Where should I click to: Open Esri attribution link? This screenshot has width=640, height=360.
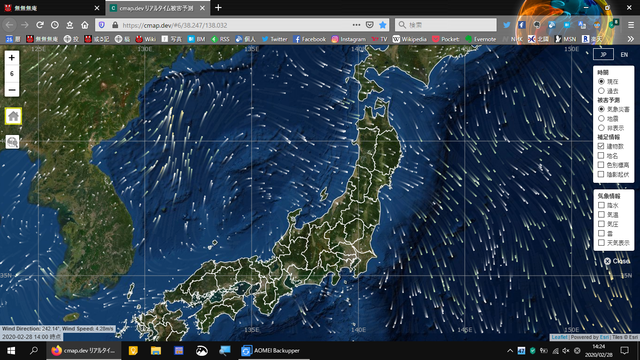[x=604, y=337]
